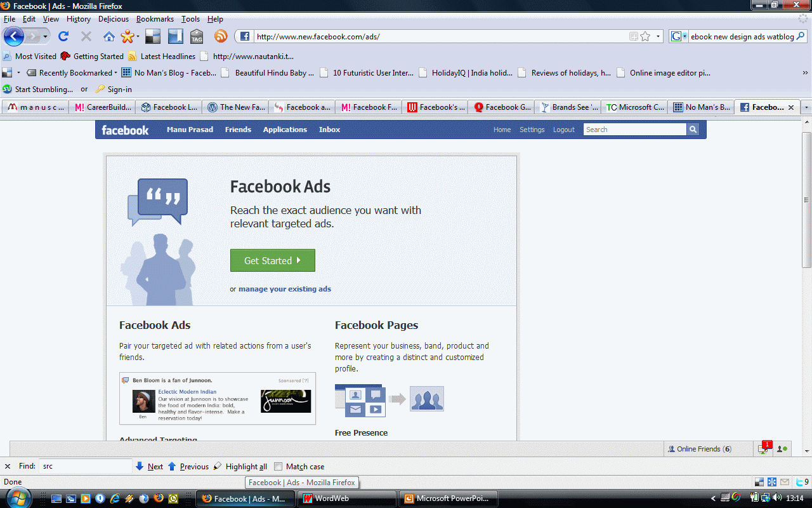Image resolution: width=812 pixels, height=508 pixels.
Task: Click the Reload page icon
Action: click(x=63, y=36)
